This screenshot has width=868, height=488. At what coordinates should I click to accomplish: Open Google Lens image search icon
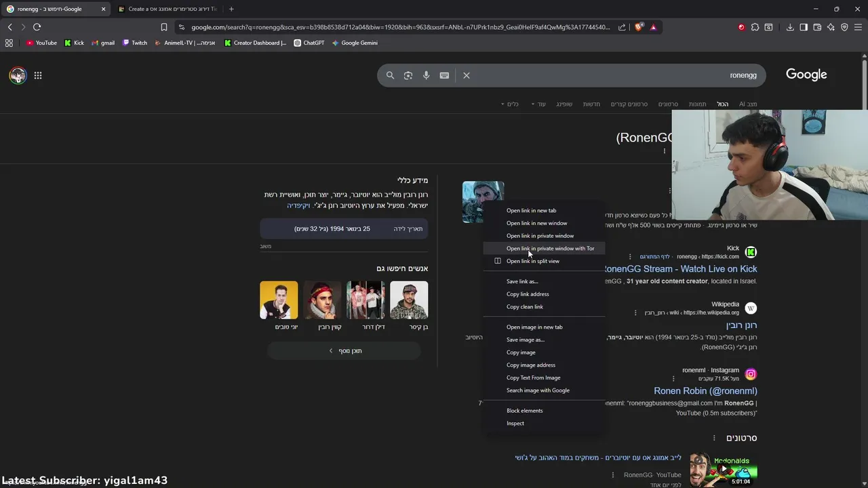pyautogui.click(x=408, y=75)
